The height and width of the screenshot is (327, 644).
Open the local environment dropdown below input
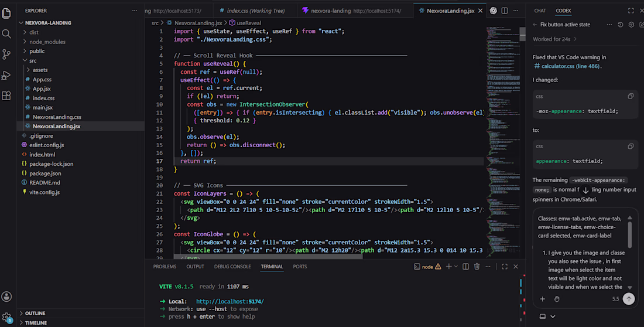click(x=547, y=316)
